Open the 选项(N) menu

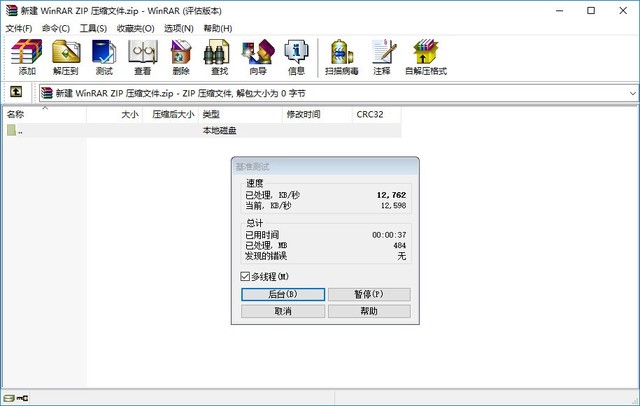179,28
